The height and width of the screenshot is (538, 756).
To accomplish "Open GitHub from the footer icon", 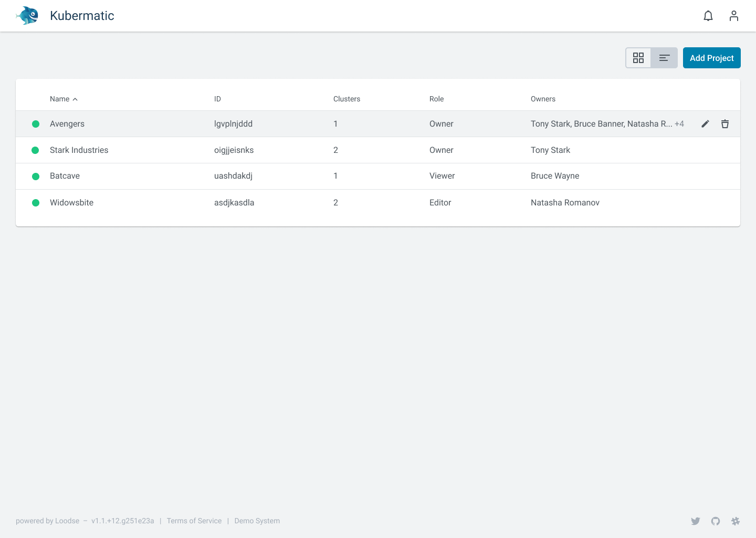I will pos(716,521).
